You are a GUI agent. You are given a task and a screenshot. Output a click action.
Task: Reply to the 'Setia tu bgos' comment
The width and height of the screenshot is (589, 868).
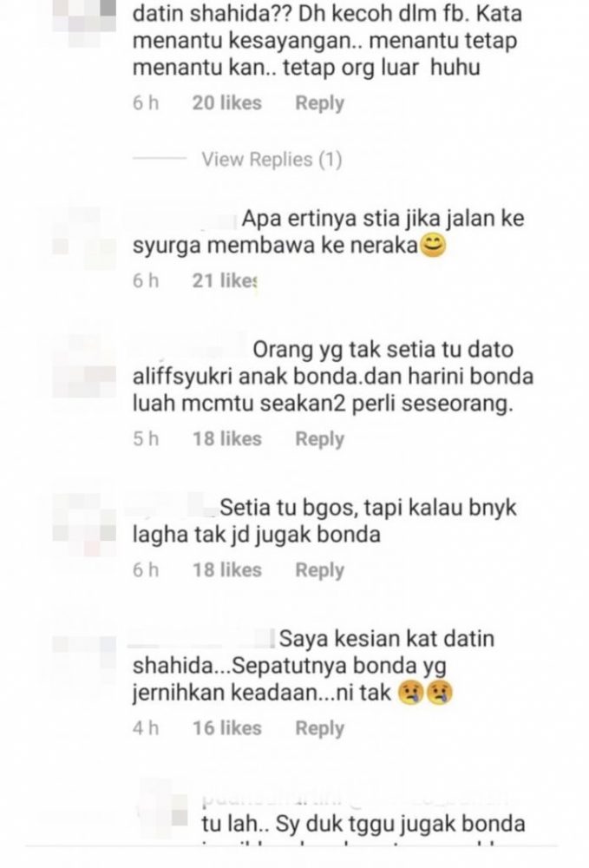click(x=320, y=570)
